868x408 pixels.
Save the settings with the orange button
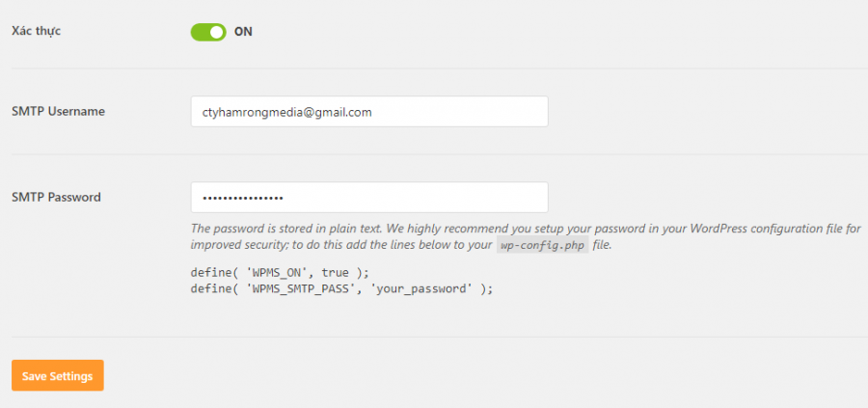[58, 376]
